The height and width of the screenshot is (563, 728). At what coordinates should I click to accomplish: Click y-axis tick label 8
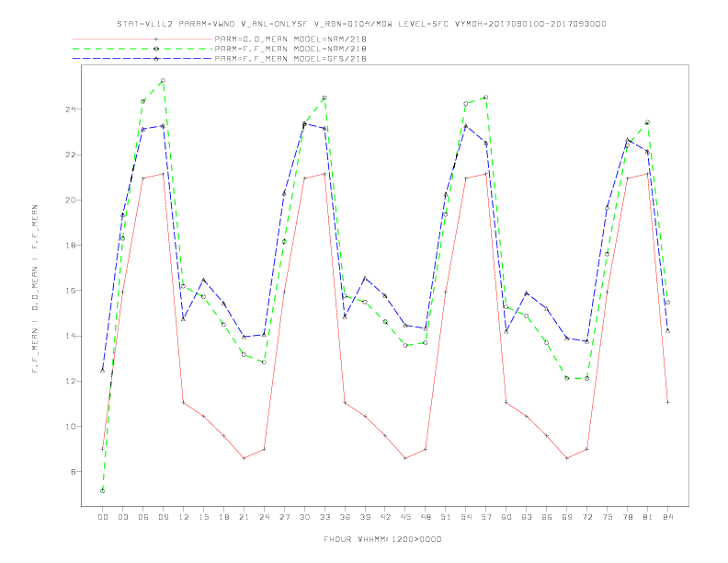[74, 472]
